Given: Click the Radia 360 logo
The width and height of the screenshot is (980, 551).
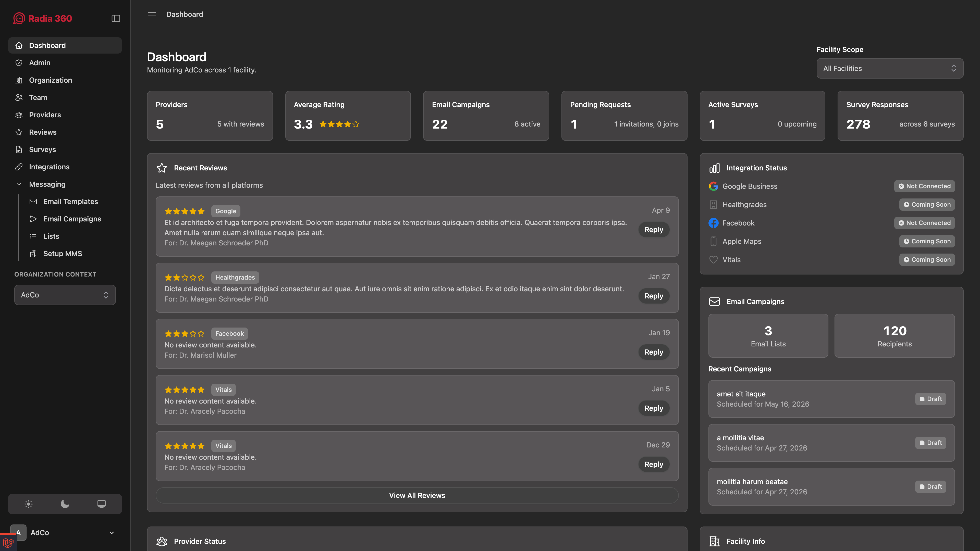Looking at the screenshot, I should [x=42, y=18].
